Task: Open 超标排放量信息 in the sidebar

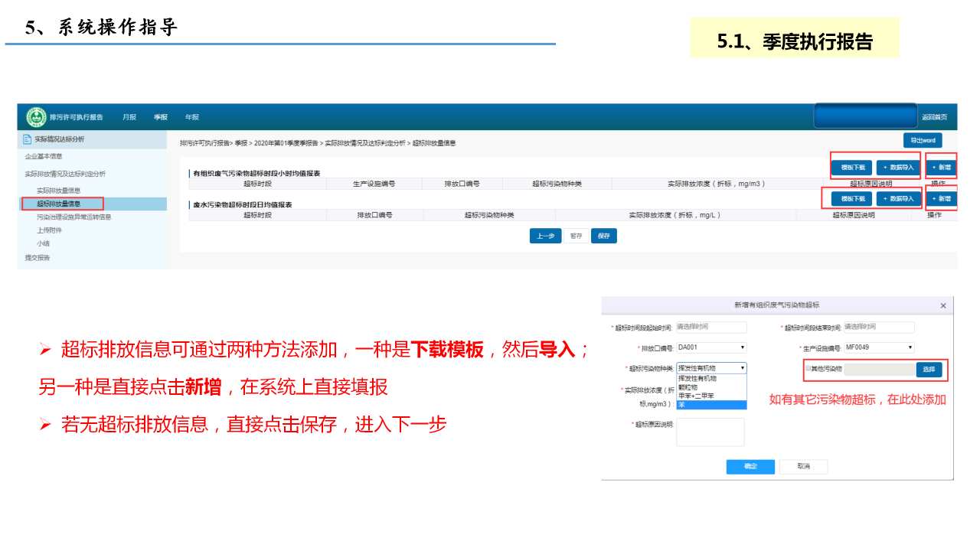Action: [59, 204]
